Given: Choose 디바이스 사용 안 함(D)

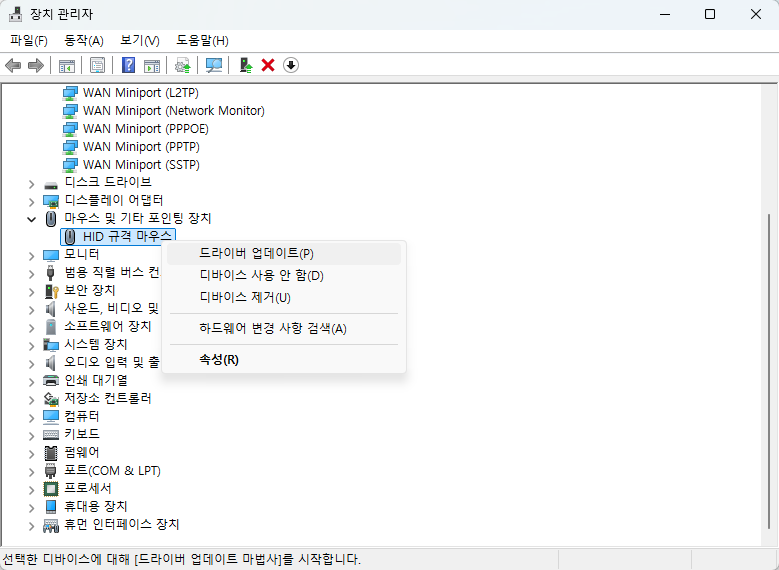Looking at the screenshot, I should pyautogui.click(x=284, y=275).
